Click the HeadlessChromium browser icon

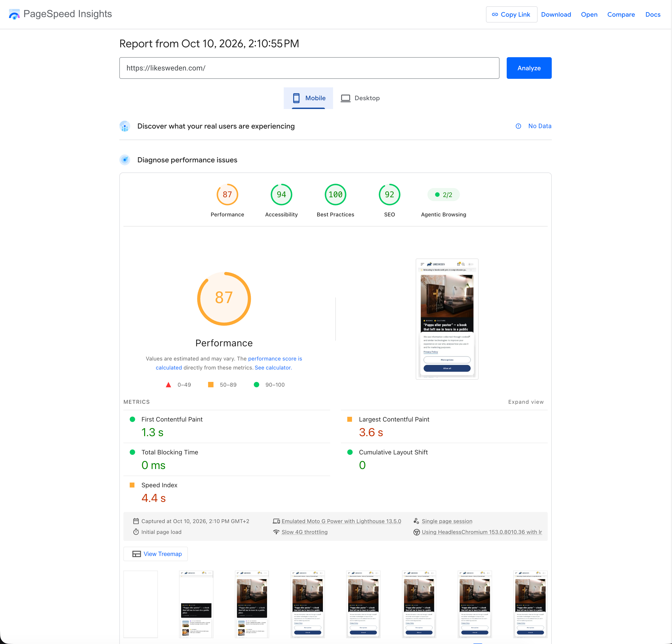[416, 532]
